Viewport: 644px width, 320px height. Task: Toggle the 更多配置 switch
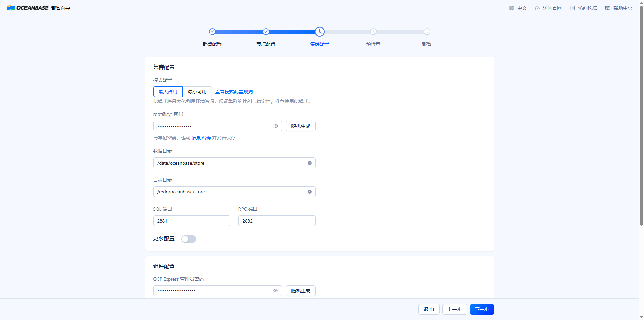(x=189, y=239)
